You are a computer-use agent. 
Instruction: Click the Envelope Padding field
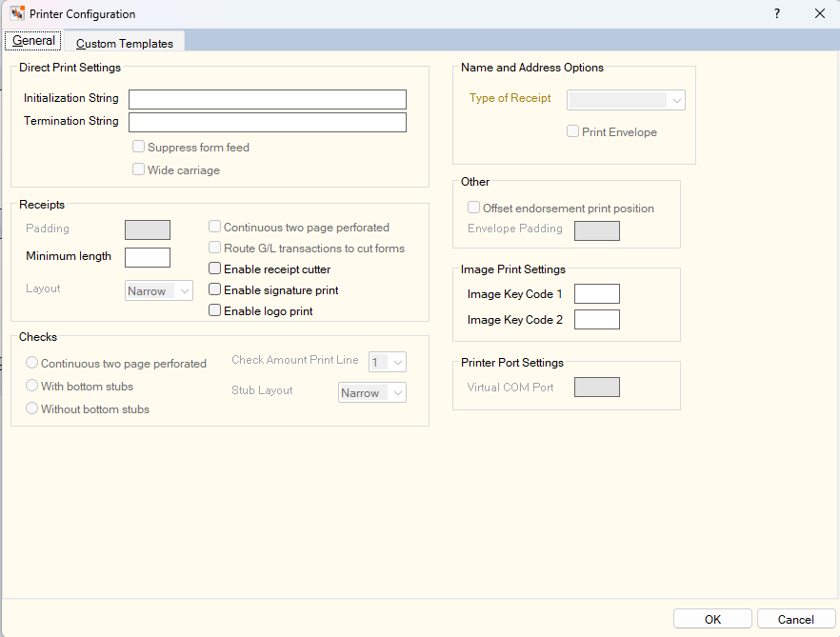pyautogui.click(x=597, y=231)
